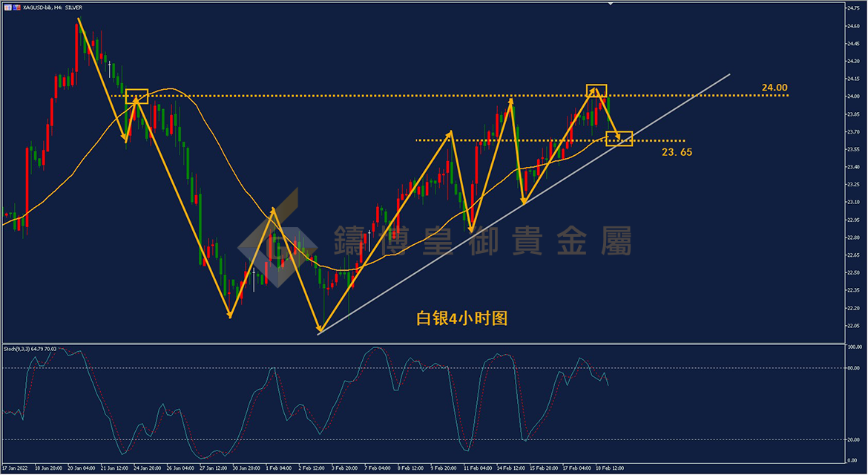
Task: Select the yellow box on 24 Jan peak
Action: [137, 96]
